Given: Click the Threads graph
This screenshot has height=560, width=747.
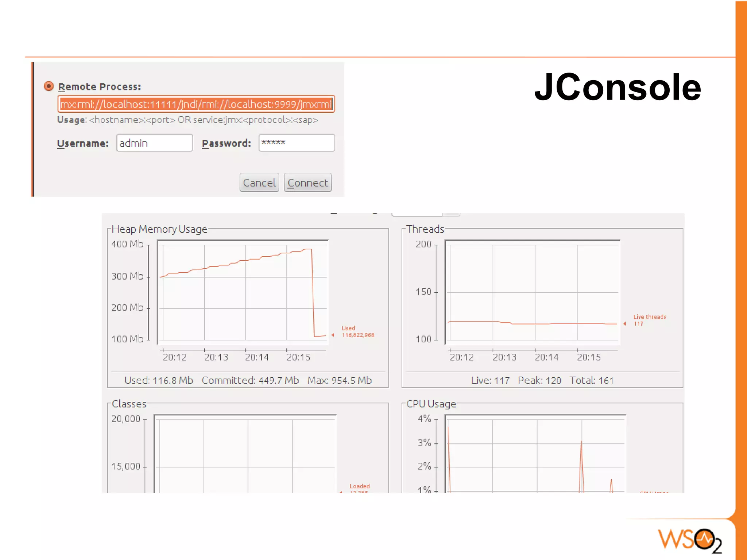Looking at the screenshot, I should pos(533,292).
